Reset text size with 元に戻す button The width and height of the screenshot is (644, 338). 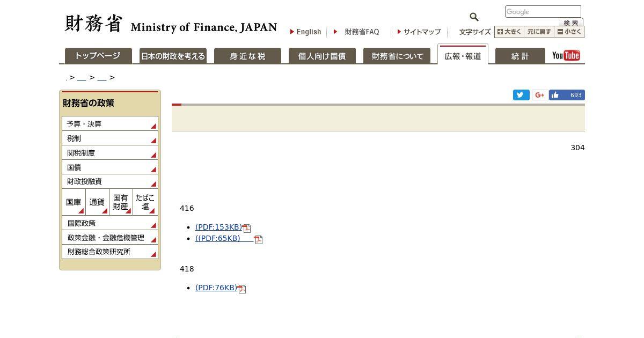(539, 32)
